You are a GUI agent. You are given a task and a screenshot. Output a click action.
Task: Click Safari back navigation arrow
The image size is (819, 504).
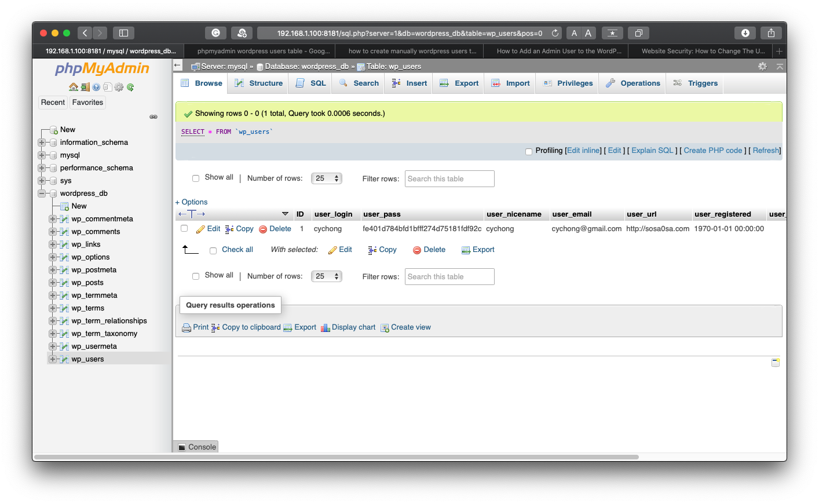pos(85,33)
